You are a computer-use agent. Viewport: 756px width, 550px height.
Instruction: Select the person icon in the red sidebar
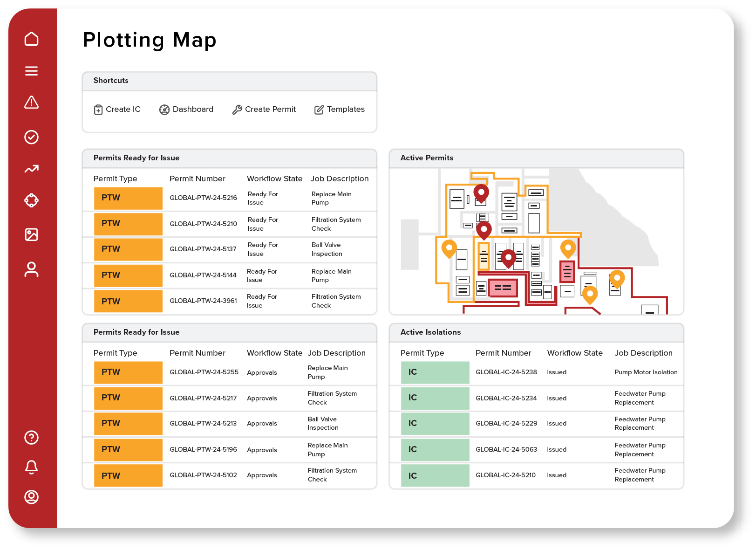(31, 268)
